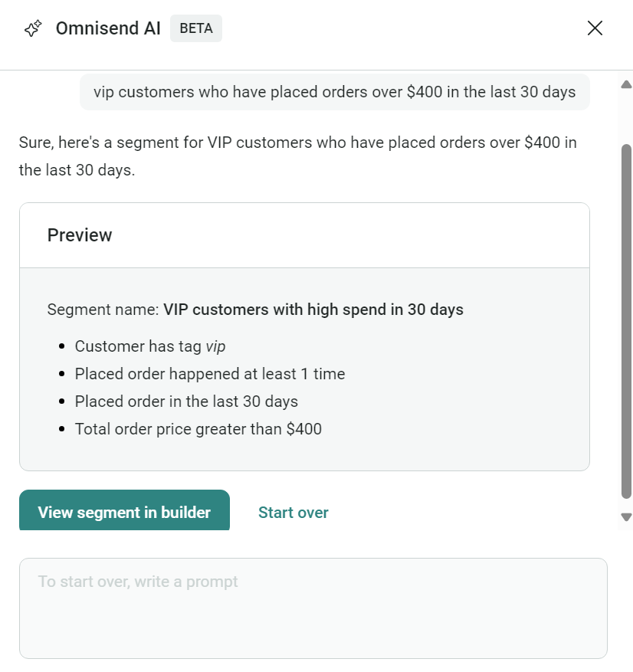Click the Omnisend AI sparkles icon

tap(33, 28)
